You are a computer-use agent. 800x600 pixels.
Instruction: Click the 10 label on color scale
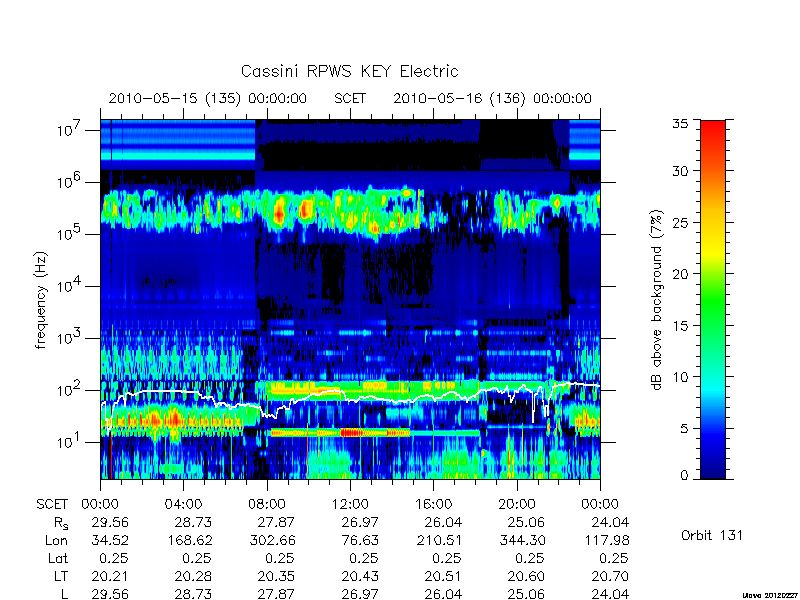coord(679,377)
